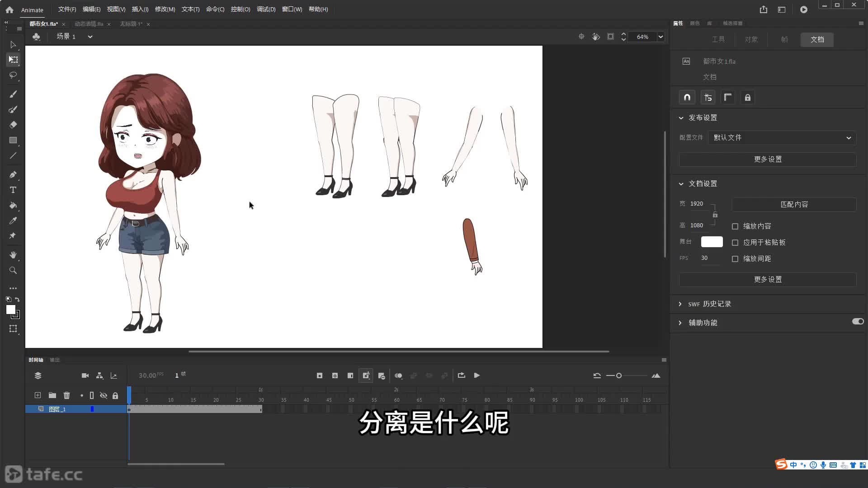
Task: Open the white 舞台 color swatch
Action: pyautogui.click(x=712, y=242)
